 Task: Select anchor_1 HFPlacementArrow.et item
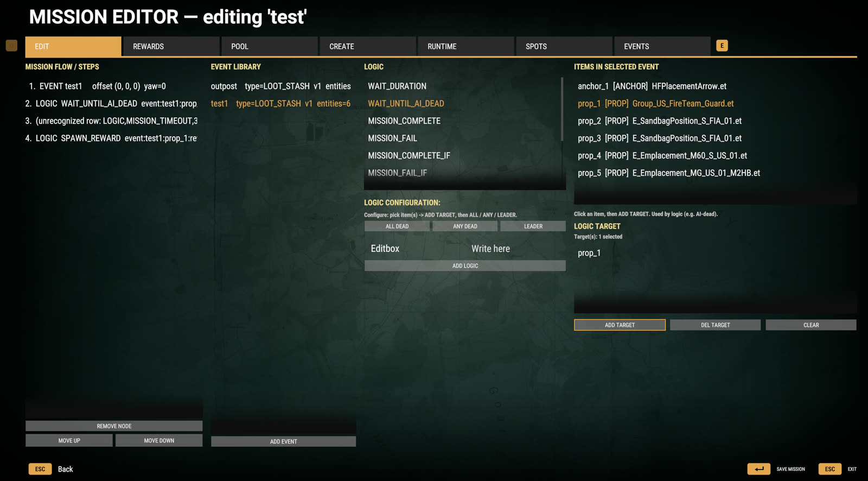pyautogui.click(x=715, y=86)
